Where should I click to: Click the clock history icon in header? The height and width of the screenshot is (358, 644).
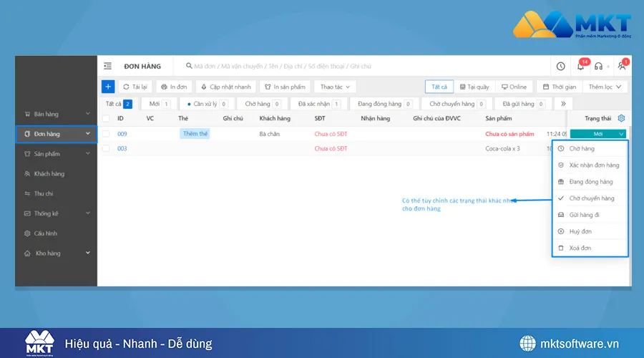(561, 66)
